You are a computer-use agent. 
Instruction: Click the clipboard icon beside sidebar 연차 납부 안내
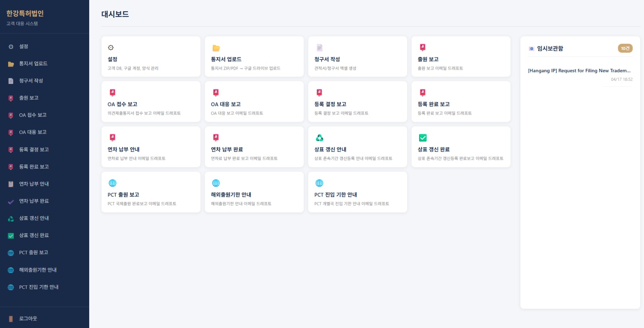(x=11, y=184)
